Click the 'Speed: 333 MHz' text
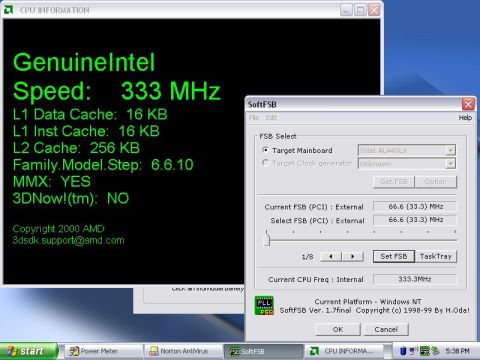This screenshot has width=480, height=360. click(x=117, y=91)
